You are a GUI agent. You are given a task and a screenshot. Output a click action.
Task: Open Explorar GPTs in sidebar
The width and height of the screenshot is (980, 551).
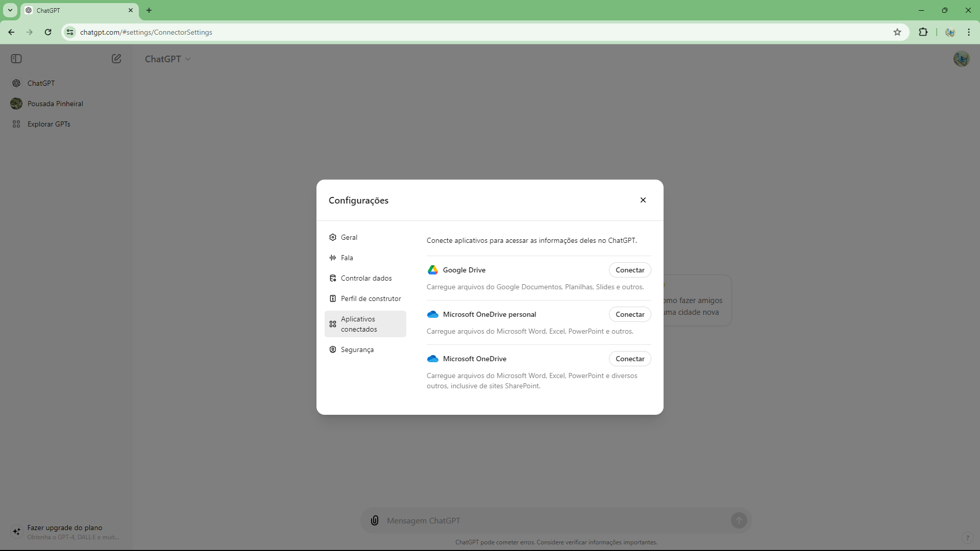65,124
